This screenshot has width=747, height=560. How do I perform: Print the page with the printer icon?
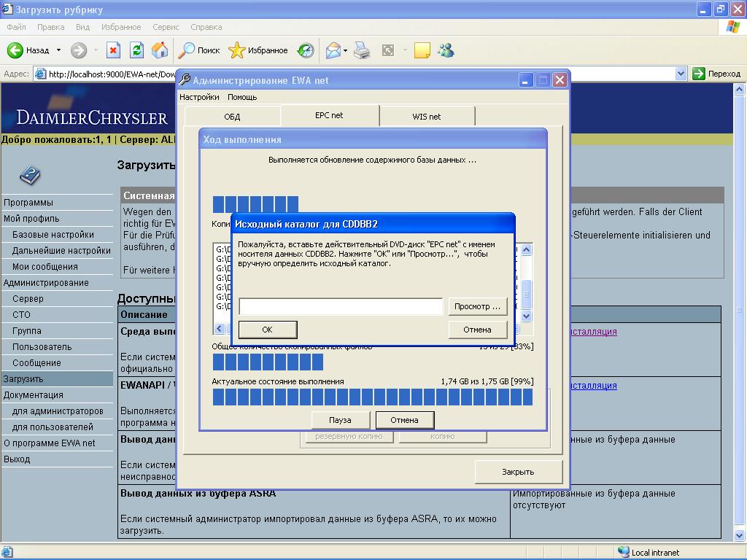click(362, 50)
